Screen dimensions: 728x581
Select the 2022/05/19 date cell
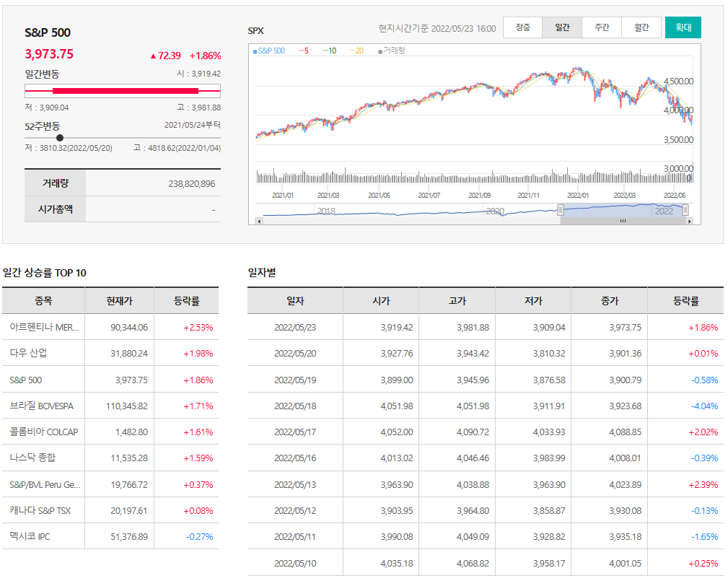click(x=295, y=380)
